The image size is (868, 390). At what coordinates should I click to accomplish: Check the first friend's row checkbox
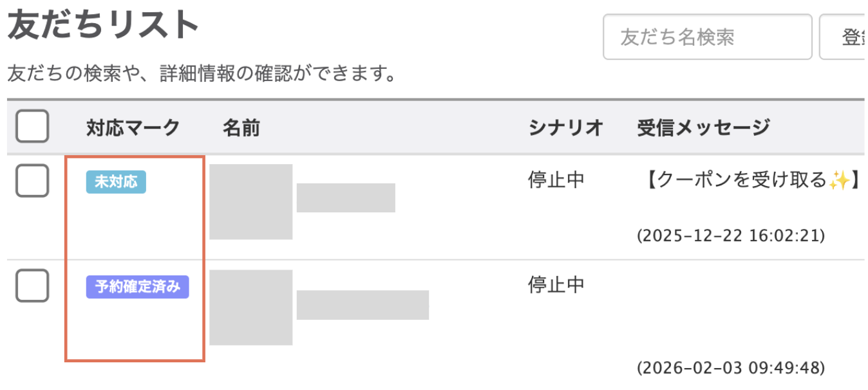pyautogui.click(x=32, y=181)
